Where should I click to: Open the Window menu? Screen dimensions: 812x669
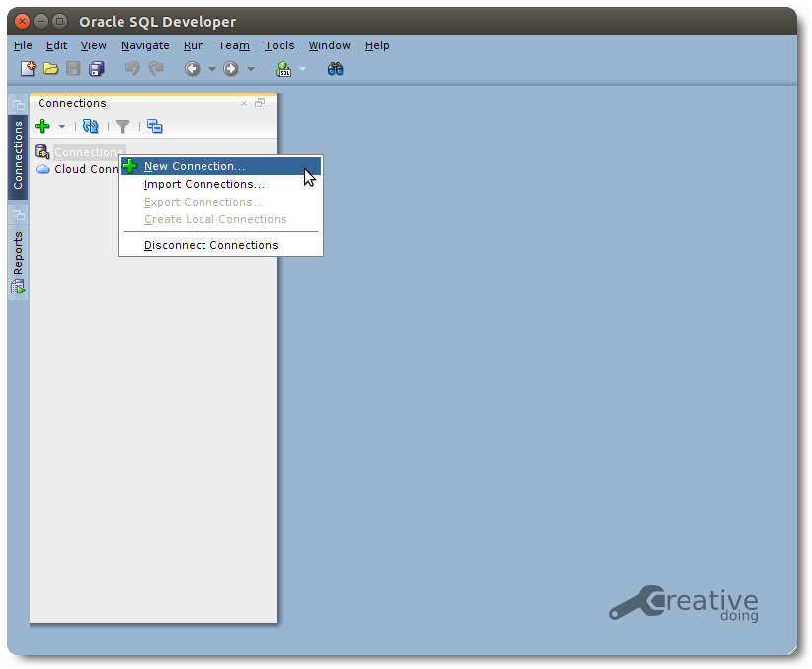coord(329,45)
